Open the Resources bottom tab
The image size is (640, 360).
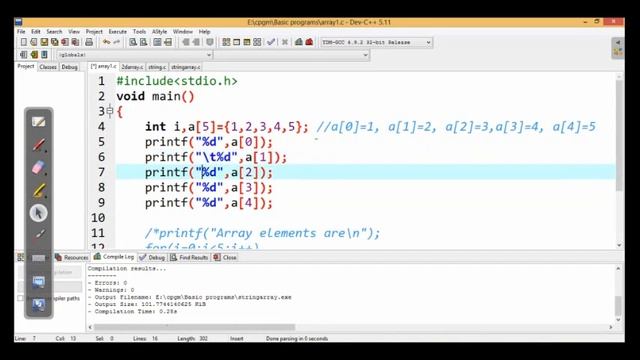point(72,258)
